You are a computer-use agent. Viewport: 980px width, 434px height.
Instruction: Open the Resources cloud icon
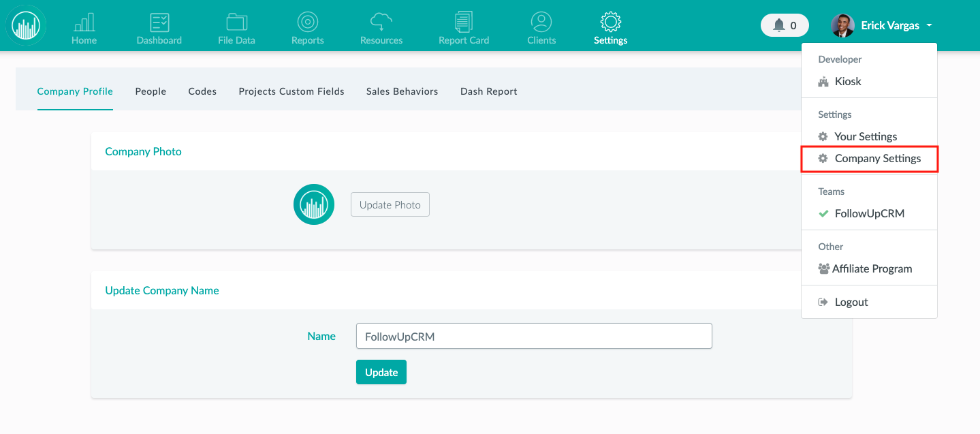click(381, 22)
